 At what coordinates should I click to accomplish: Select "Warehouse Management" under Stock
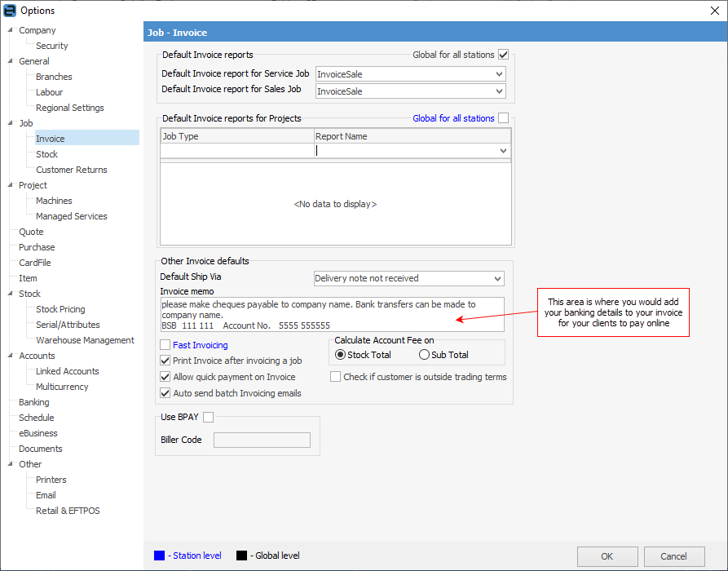[x=84, y=339]
